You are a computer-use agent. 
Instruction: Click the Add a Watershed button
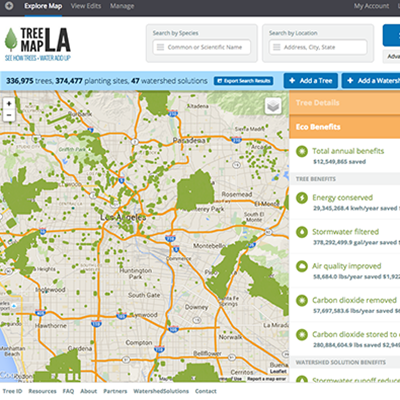pyautogui.click(x=371, y=81)
